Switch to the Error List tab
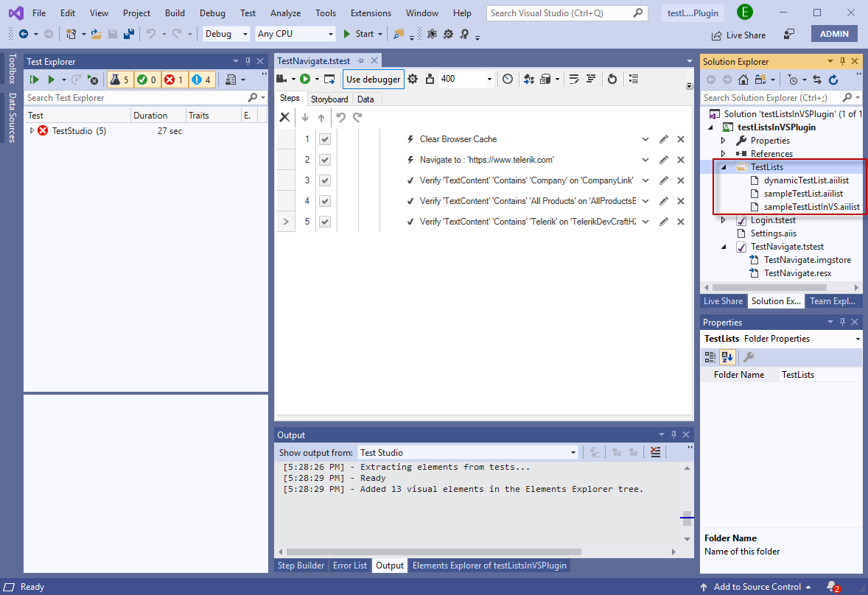 tap(350, 565)
